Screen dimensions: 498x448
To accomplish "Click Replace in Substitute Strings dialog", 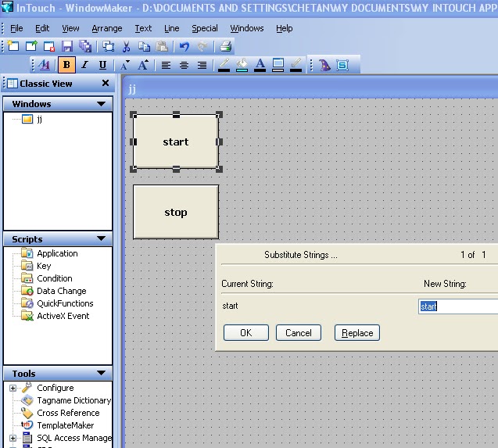I will click(357, 332).
